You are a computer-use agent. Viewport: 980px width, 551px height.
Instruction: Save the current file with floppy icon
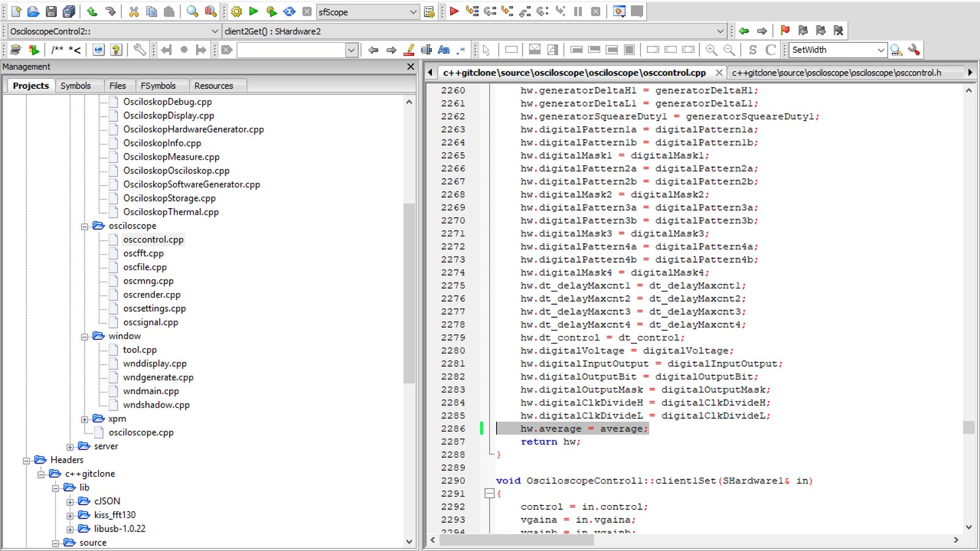(51, 12)
